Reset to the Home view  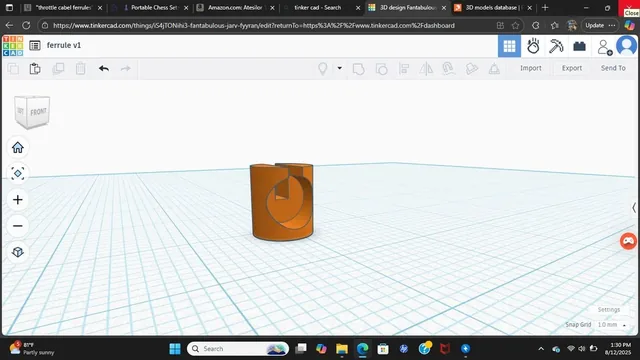pyautogui.click(x=18, y=147)
